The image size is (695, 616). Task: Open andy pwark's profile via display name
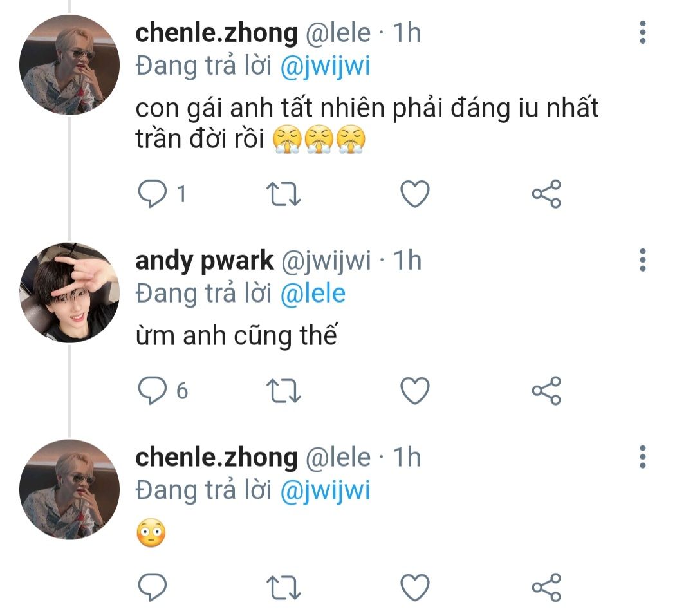(205, 261)
